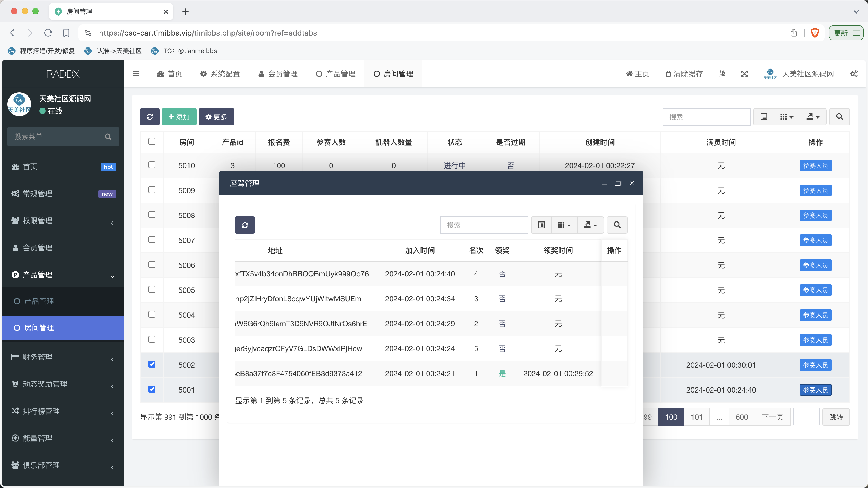The image size is (868, 488).
Task: Click the 更多 button
Action: point(216,117)
